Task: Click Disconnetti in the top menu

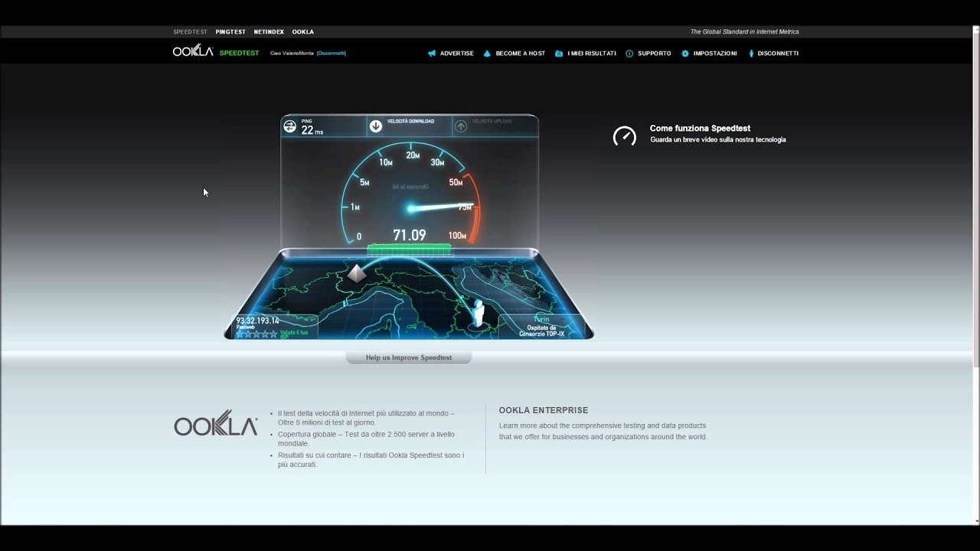Action: (778, 54)
